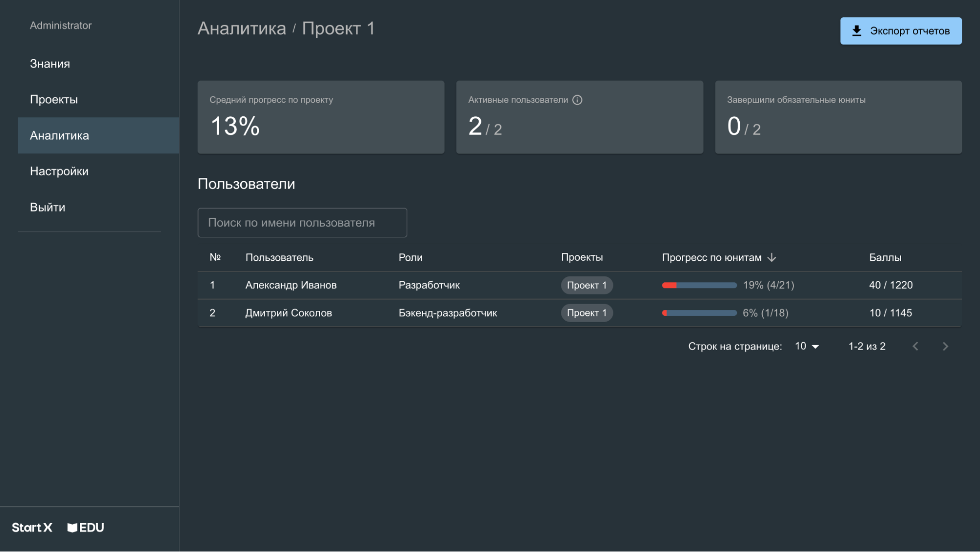The image size is (980, 552).
Task: Click Выйти to log out
Action: (48, 207)
